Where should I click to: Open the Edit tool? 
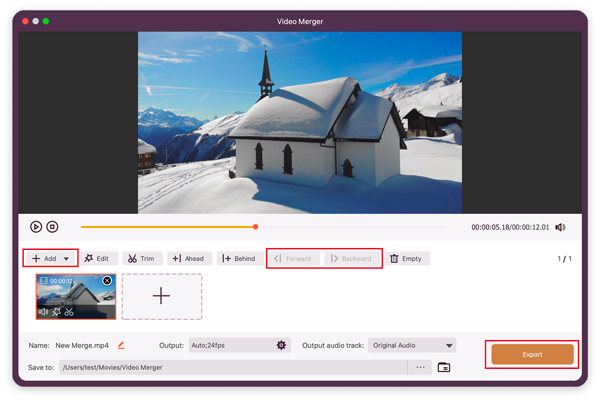(97, 259)
